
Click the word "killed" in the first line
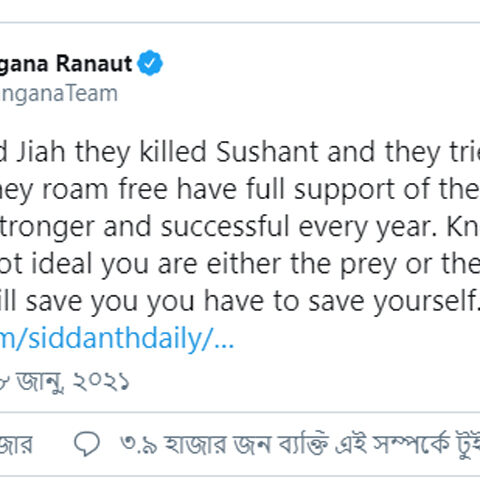click(x=173, y=152)
